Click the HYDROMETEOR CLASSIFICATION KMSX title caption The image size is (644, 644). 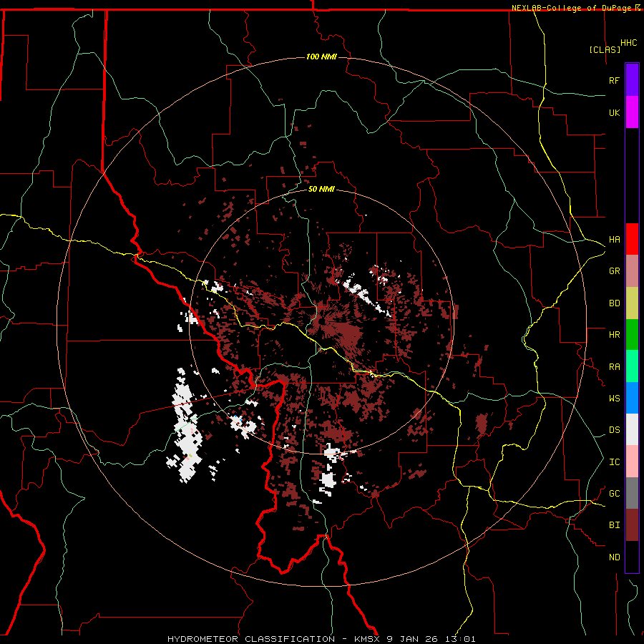pyautogui.click(x=321, y=639)
